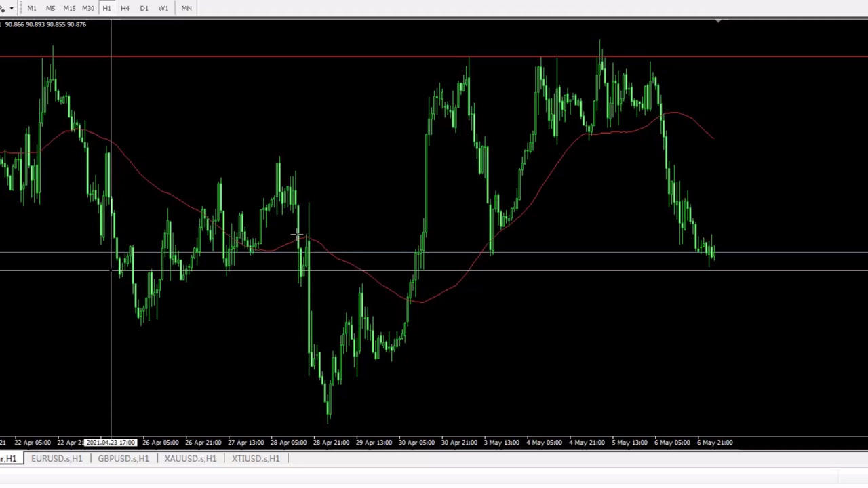Switch to the W1 weekly timeframe
868x488 pixels.
pos(163,8)
